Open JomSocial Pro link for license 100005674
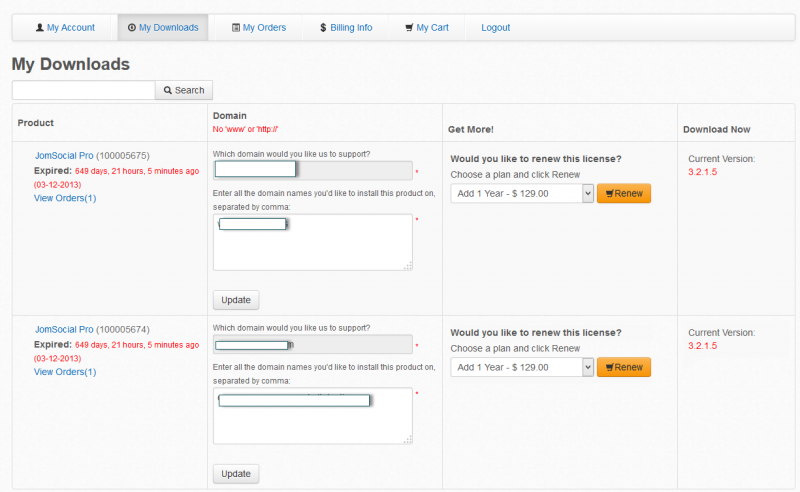The width and height of the screenshot is (800, 492). [x=64, y=330]
